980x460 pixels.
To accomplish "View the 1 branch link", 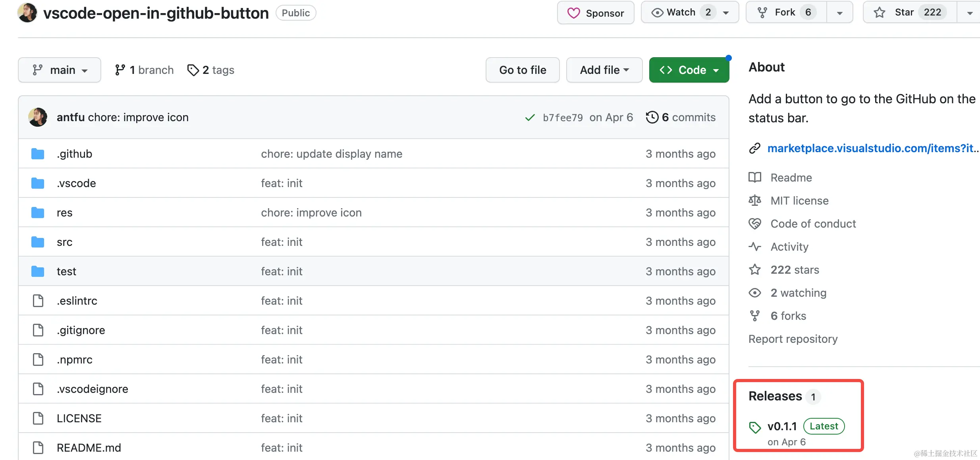I will [144, 70].
